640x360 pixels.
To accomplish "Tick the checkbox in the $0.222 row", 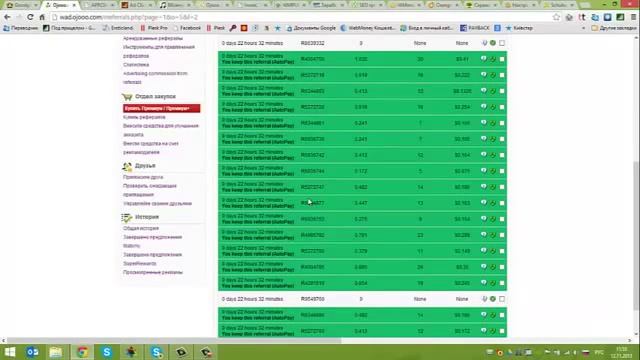I will pyautogui.click(x=502, y=75).
